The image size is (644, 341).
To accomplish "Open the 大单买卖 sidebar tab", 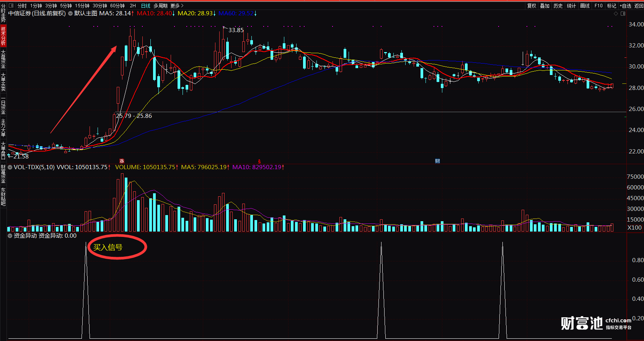I will [3, 82].
